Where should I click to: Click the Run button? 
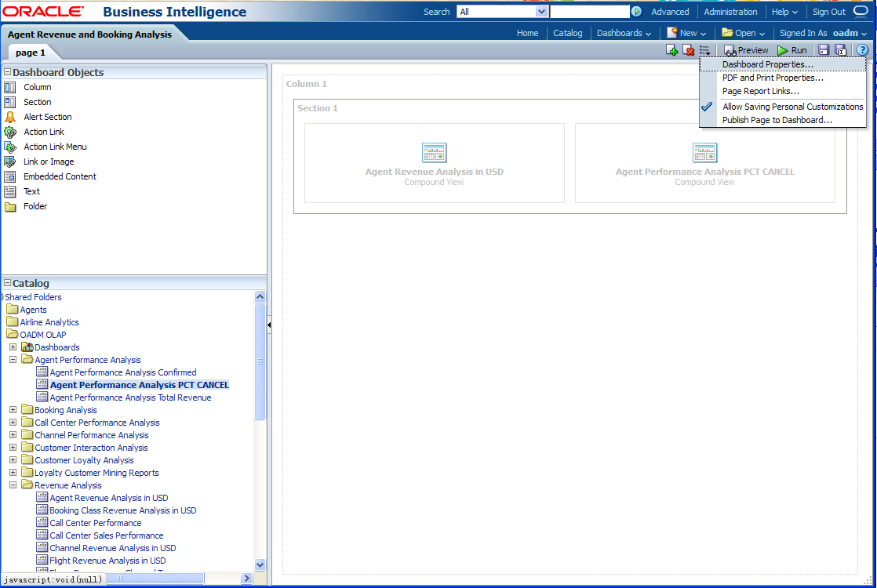[x=792, y=50]
